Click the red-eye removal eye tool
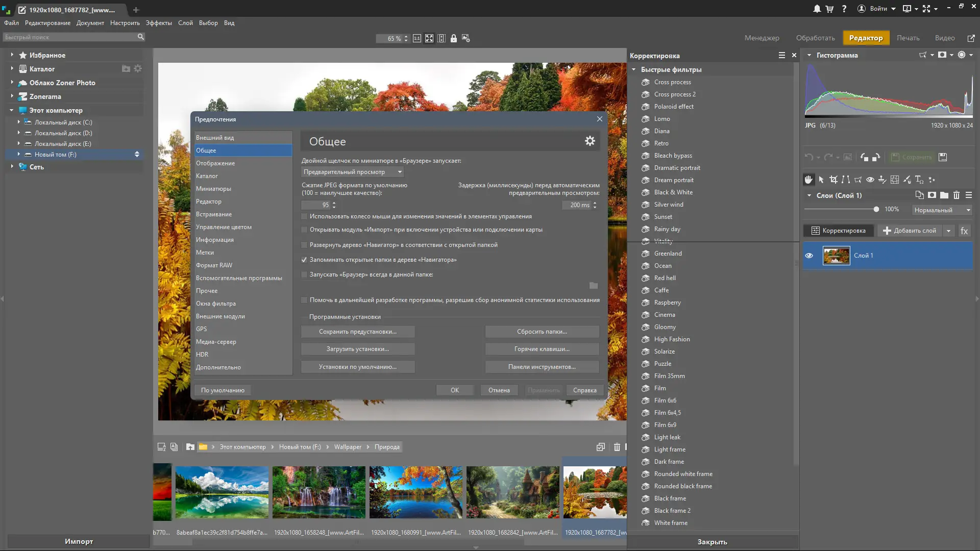980x551 pixels. tap(870, 180)
